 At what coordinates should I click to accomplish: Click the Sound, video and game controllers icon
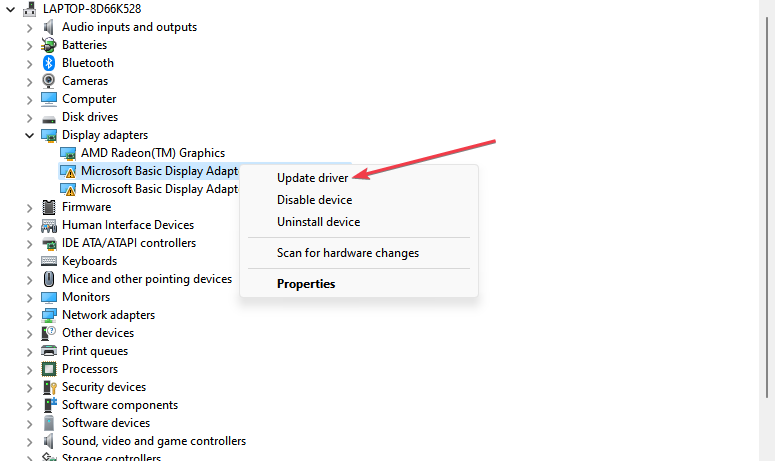pos(48,441)
